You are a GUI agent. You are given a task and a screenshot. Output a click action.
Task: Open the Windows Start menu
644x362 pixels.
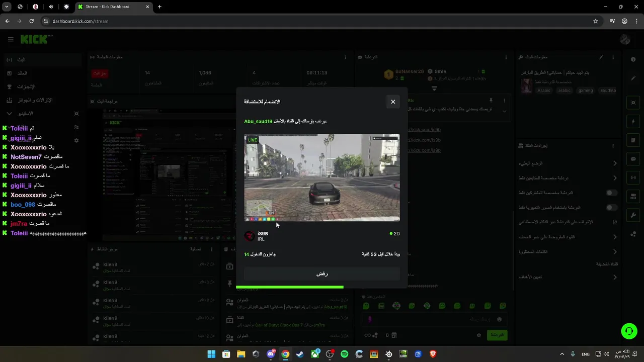pyautogui.click(x=211, y=354)
